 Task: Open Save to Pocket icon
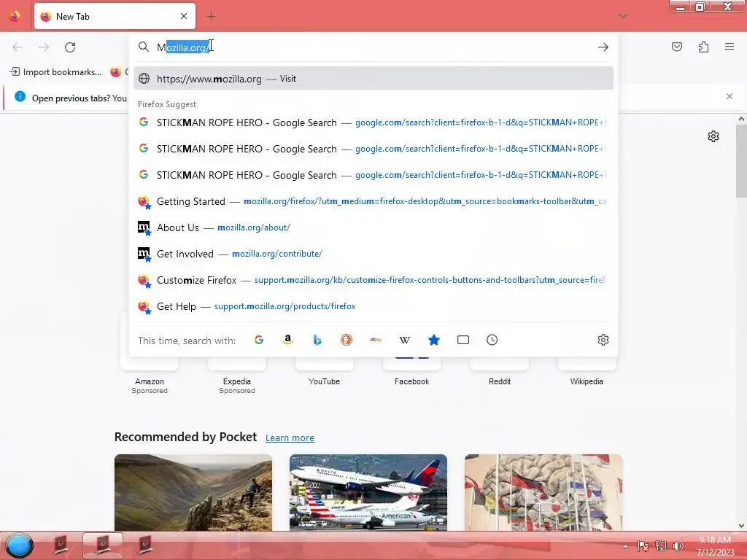pos(677,47)
